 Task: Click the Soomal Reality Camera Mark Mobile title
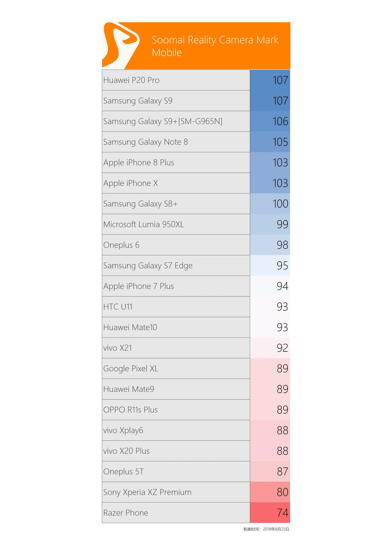pyautogui.click(x=215, y=46)
